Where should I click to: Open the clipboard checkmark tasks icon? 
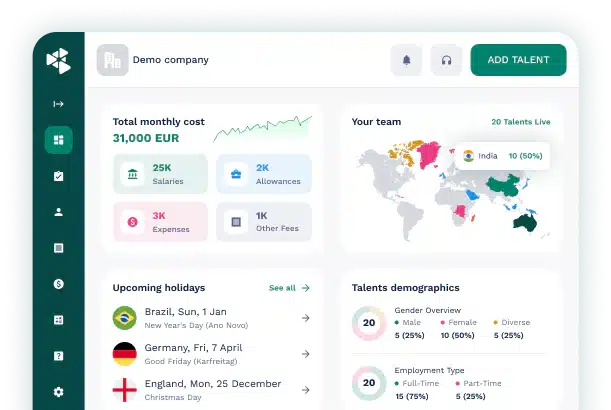pos(58,176)
